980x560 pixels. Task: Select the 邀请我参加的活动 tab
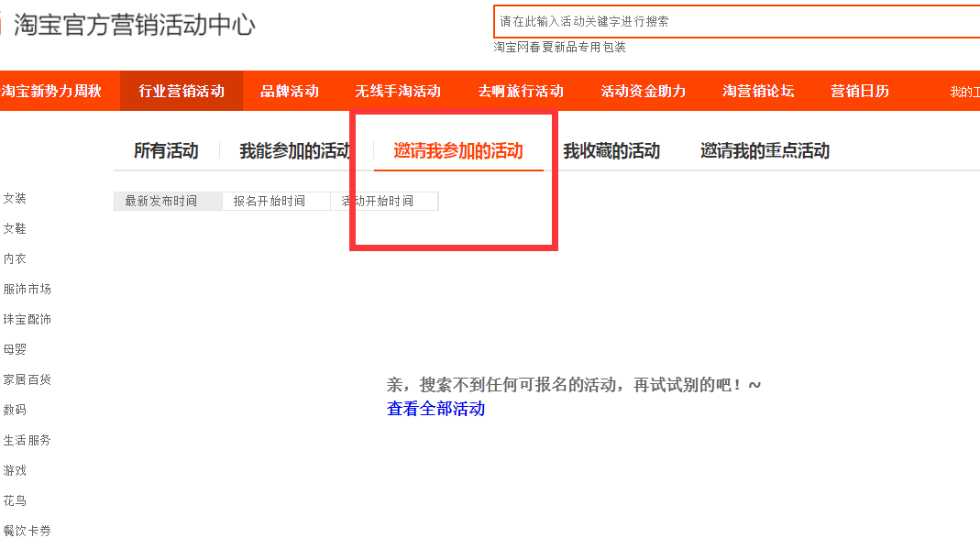(458, 150)
